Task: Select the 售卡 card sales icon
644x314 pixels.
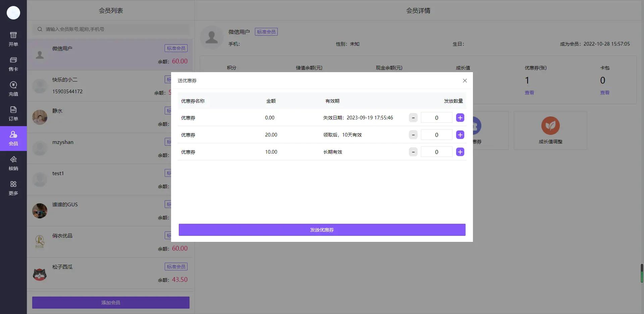Action: [13, 64]
